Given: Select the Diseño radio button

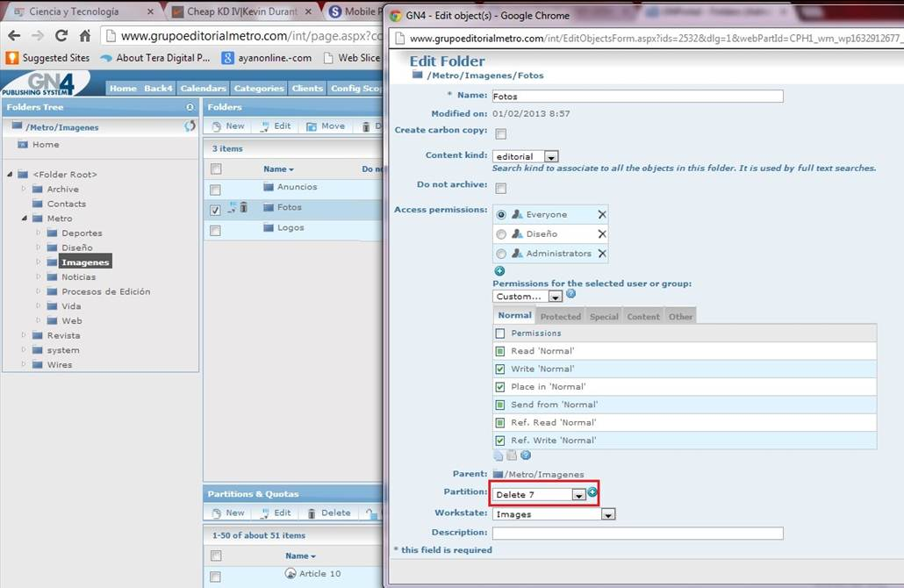Looking at the screenshot, I should click(x=501, y=234).
